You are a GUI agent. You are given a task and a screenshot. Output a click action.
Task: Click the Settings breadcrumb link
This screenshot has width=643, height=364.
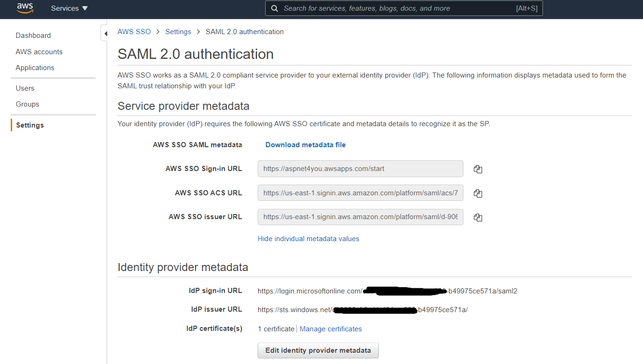tap(178, 32)
